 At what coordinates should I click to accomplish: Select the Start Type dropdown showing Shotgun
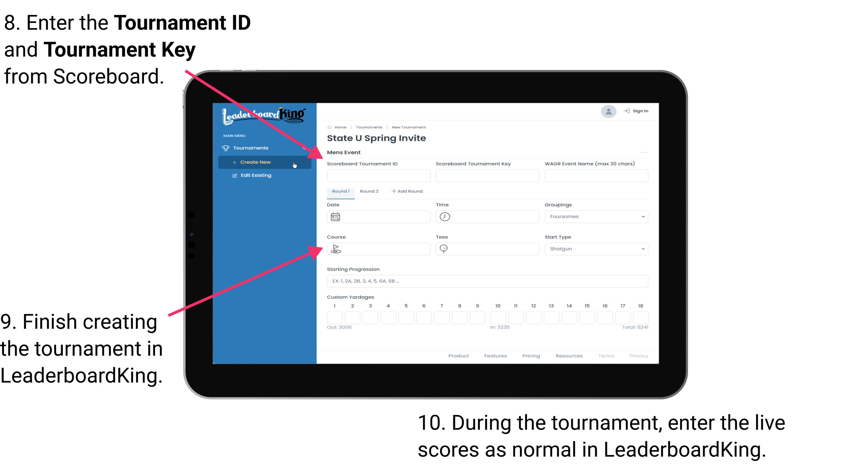pyautogui.click(x=595, y=248)
